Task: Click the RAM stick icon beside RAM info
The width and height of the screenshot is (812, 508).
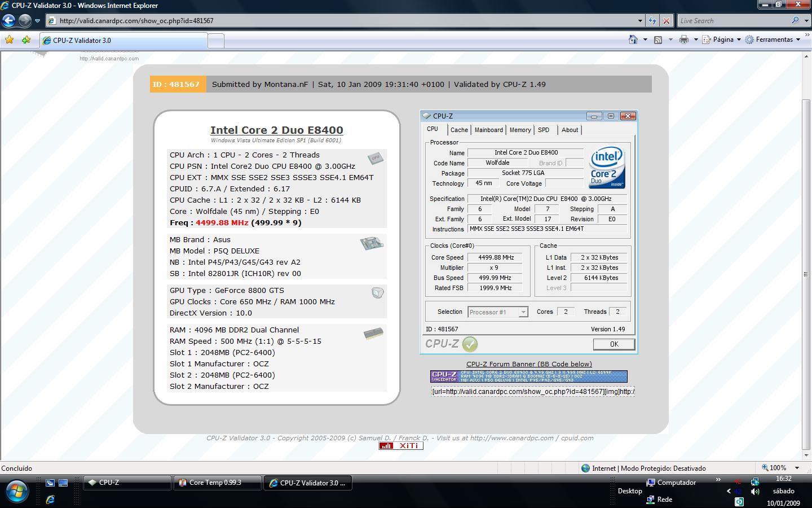Action: [x=373, y=334]
